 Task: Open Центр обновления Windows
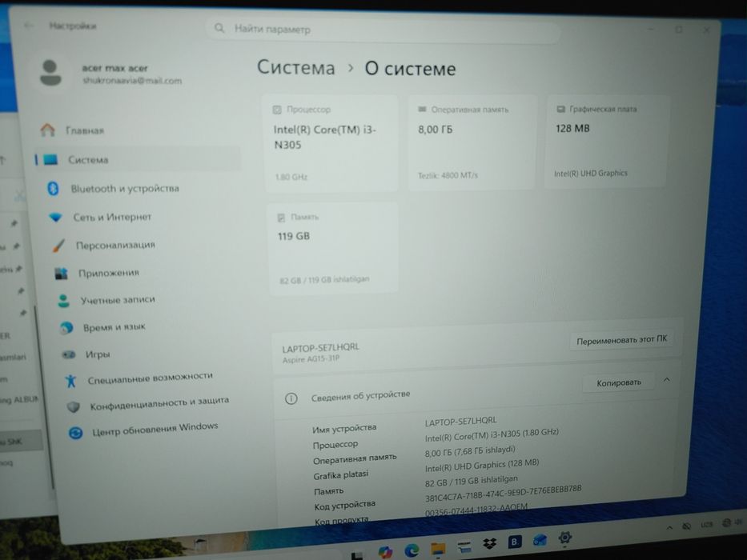(144, 430)
